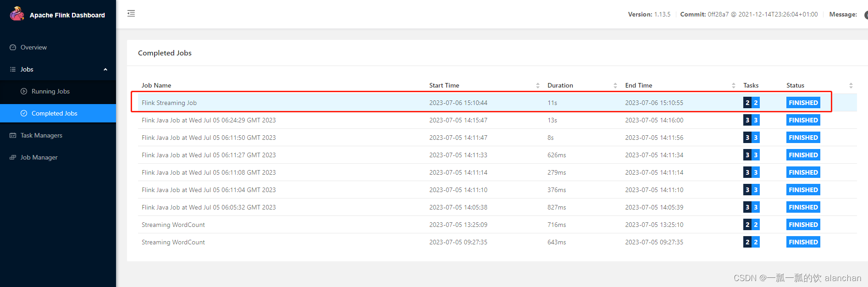Click the 11s duration cell
The image size is (868, 287).
(x=552, y=103)
